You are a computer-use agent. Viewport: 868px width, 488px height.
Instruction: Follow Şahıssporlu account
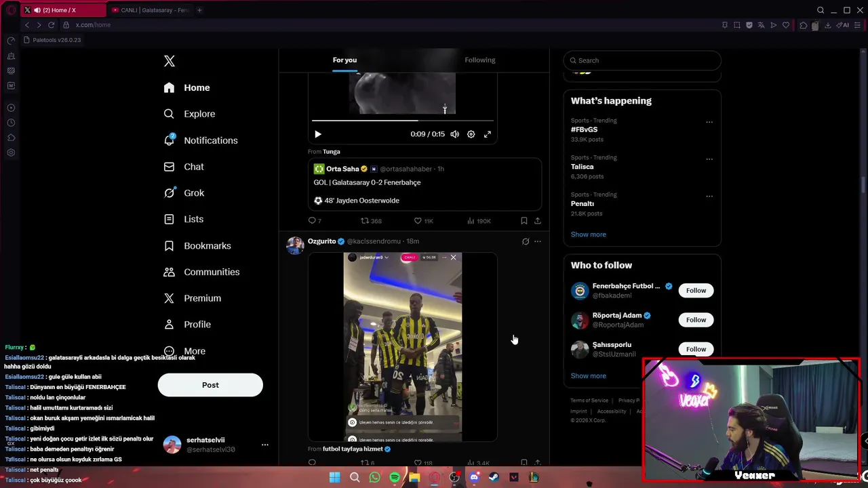(x=696, y=349)
